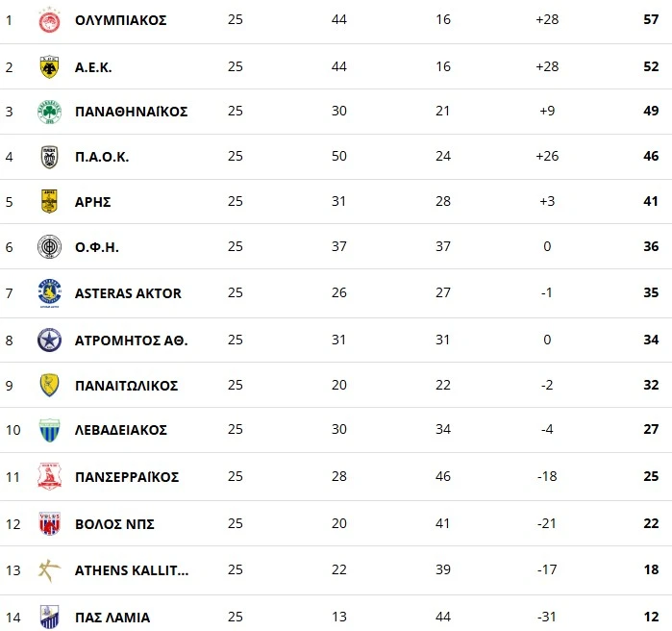This screenshot has height=631, width=672.
Task: Click the Panserraikos red badge
Action: click(x=49, y=476)
